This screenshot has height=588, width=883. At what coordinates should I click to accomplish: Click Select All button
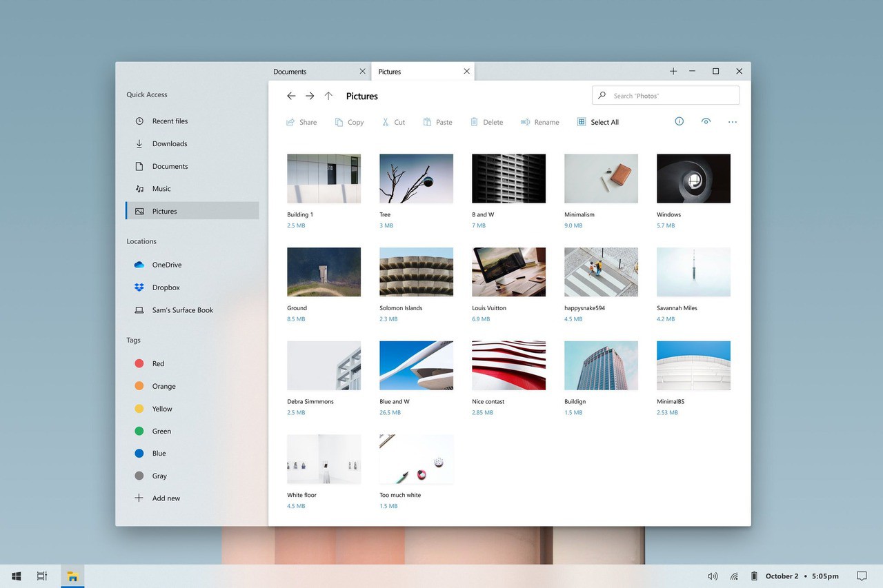pyautogui.click(x=598, y=122)
